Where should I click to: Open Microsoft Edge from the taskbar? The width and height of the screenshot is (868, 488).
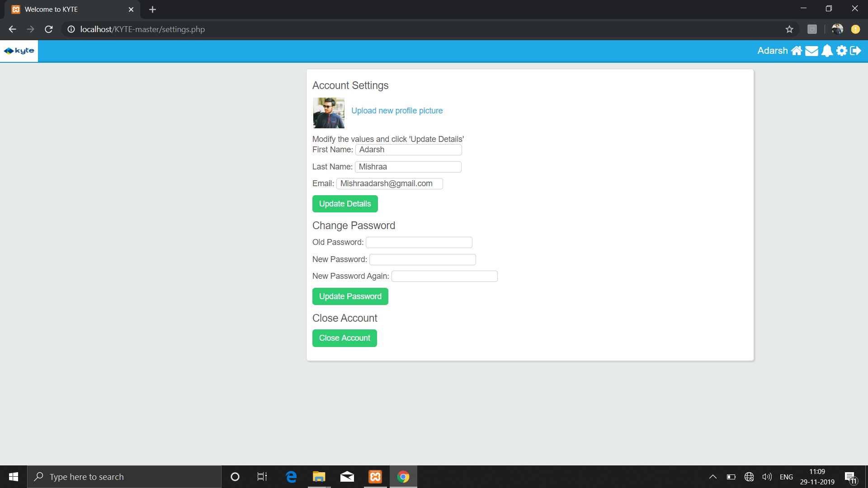pyautogui.click(x=291, y=476)
